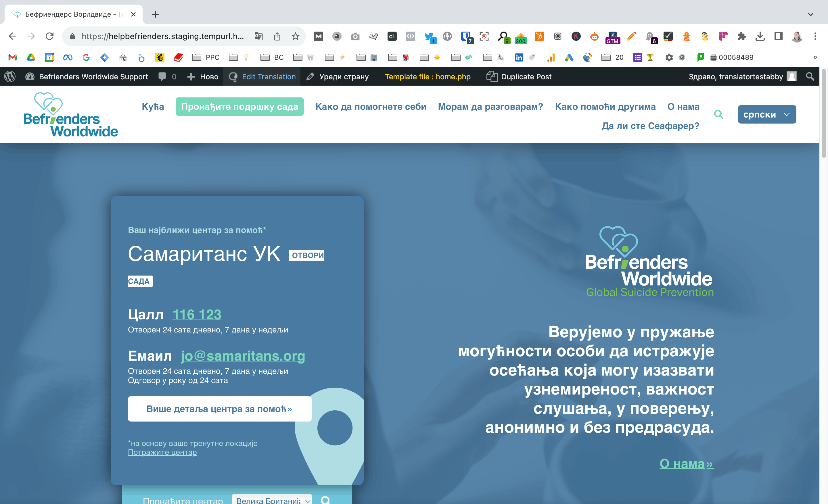828x504 pixels.
Task: Open the Meta bookmark icon
Action: (x=68, y=57)
